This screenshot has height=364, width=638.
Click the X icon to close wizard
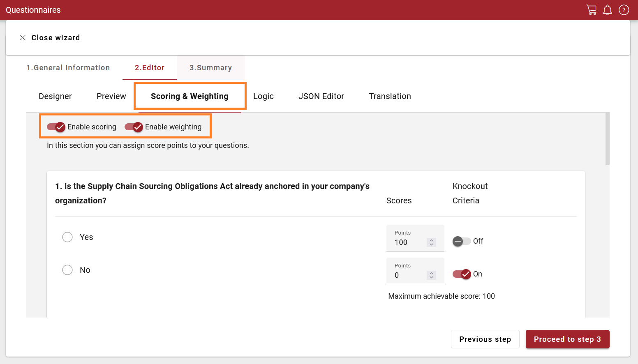(23, 38)
